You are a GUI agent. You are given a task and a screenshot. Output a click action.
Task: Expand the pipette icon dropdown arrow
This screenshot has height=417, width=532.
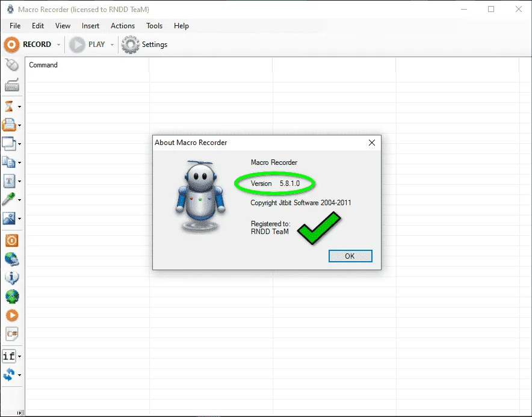tap(19, 200)
